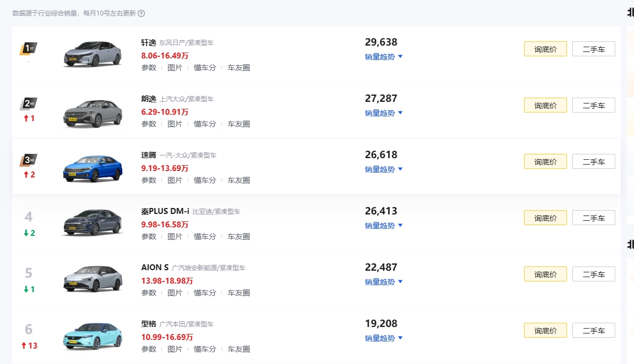Click the 3rd place rank badge
This screenshot has width=634, height=364.
(x=28, y=160)
